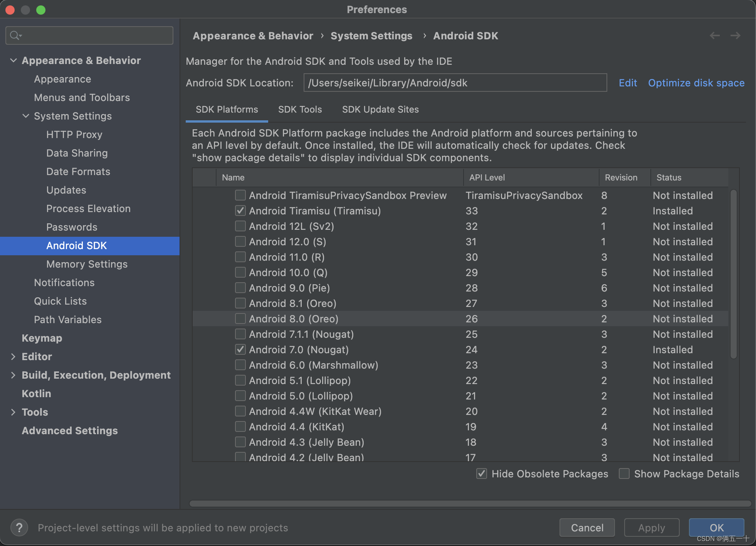The image size is (756, 546).
Task: Open Data Sharing settings
Action: [x=77, y=153]
